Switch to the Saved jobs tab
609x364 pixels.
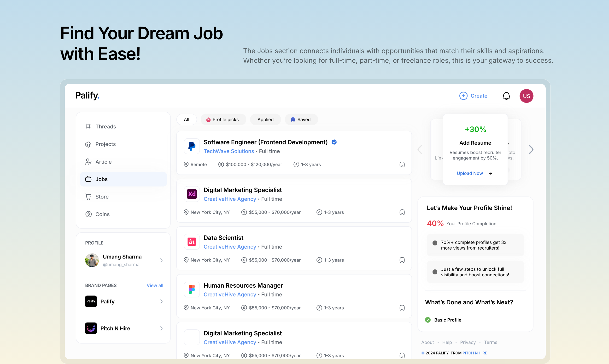point(301,120)
